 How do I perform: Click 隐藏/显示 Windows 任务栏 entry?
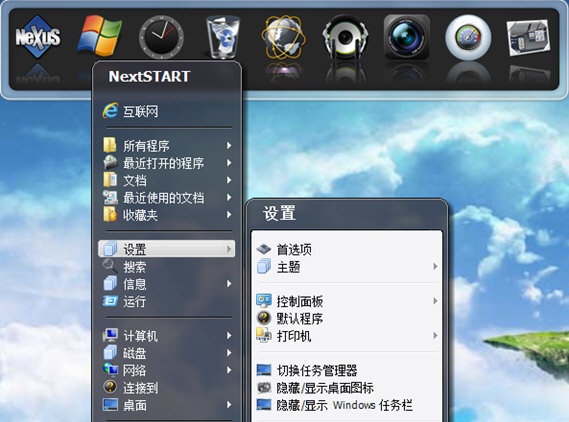pyautogui.click(x=346, y=405)
